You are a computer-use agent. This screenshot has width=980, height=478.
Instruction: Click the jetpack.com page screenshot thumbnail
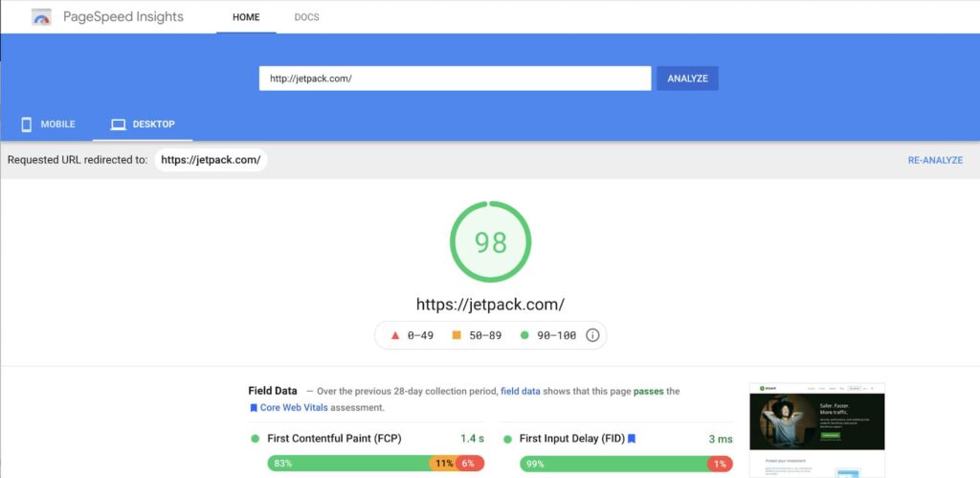(817, 430)
